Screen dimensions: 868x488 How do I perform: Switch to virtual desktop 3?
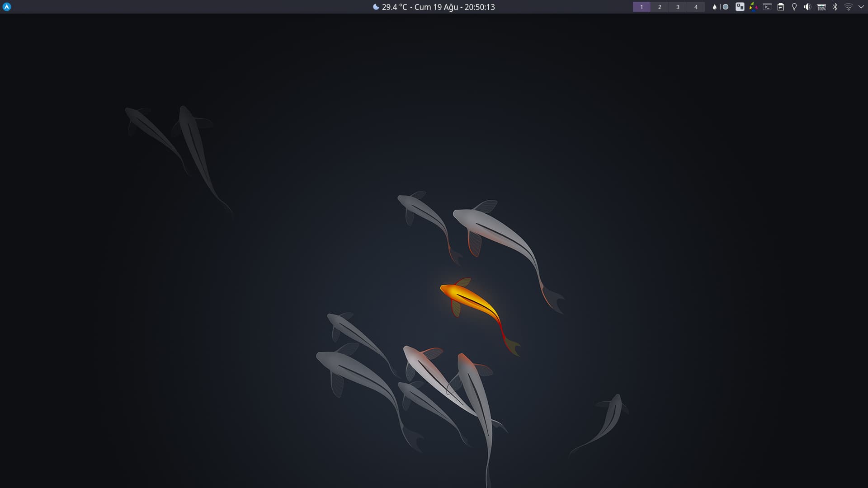click(678, 7)
